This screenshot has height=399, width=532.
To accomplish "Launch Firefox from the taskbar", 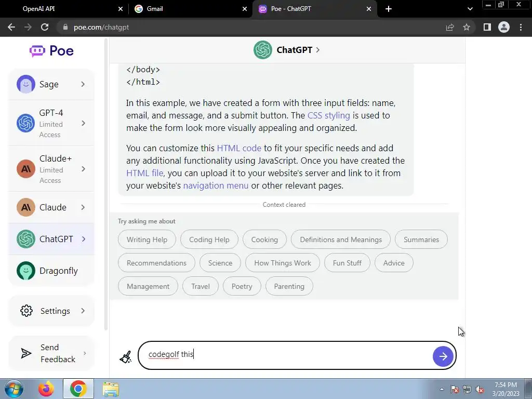I will (x=46, y=389).
